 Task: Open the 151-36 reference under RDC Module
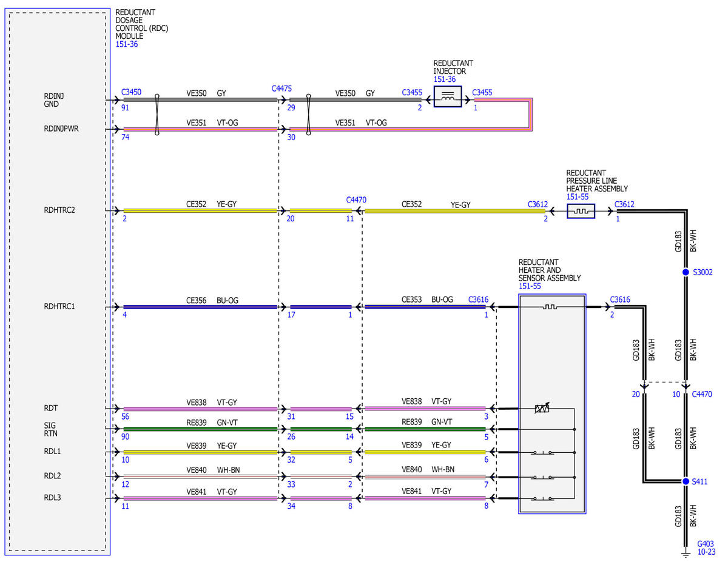(127, 44)
